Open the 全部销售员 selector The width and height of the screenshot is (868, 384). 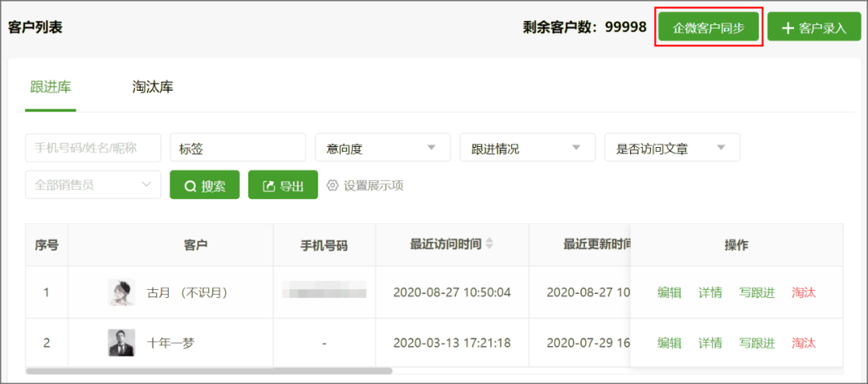click(x=92, y=185)
